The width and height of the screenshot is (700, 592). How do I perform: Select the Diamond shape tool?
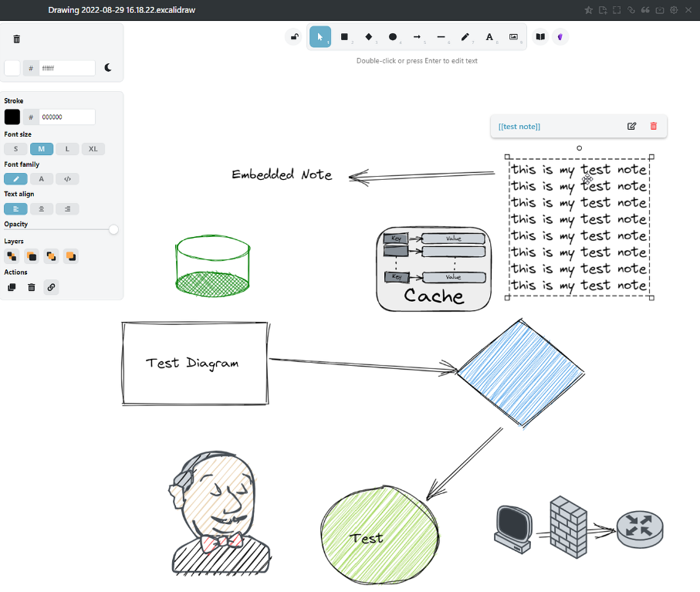368,37
